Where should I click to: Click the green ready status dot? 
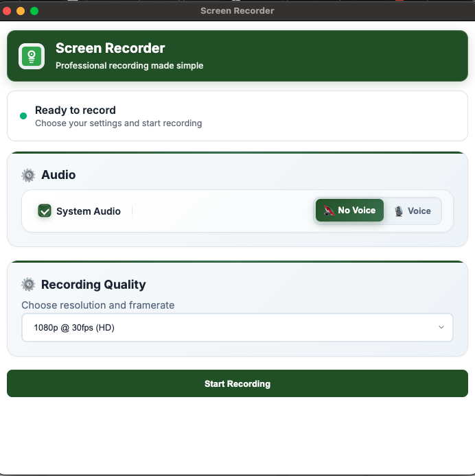[23, 116]
